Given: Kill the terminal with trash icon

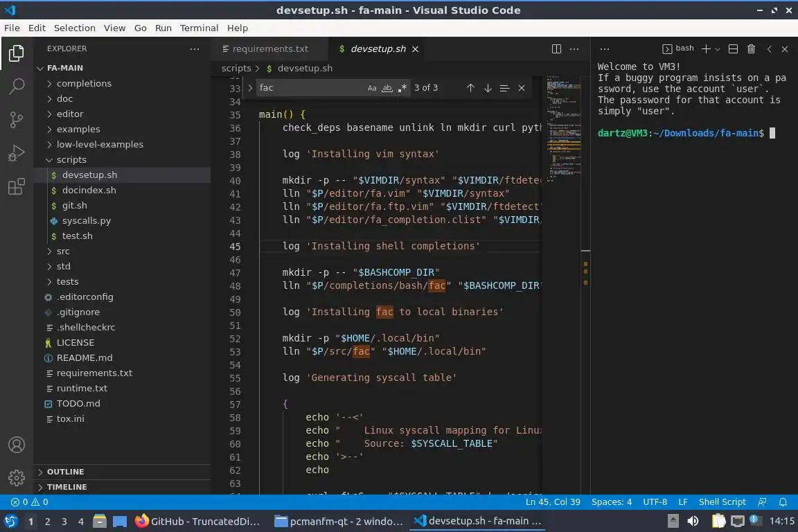Looking at the screenshot, I should 751,49.
